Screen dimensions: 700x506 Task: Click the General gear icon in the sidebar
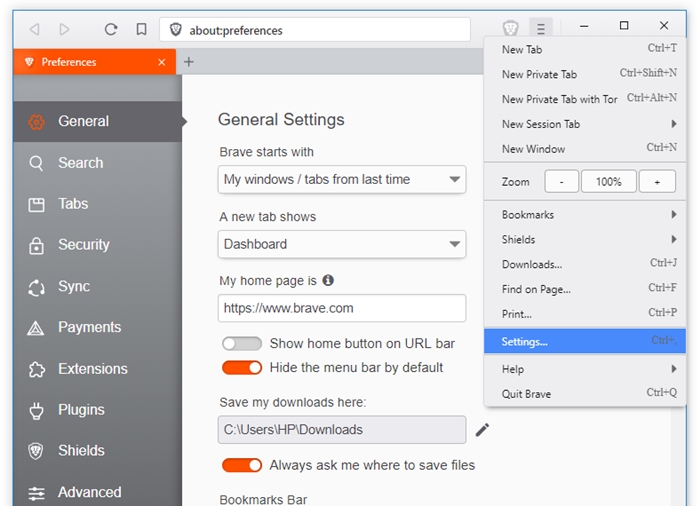[36, 121]
